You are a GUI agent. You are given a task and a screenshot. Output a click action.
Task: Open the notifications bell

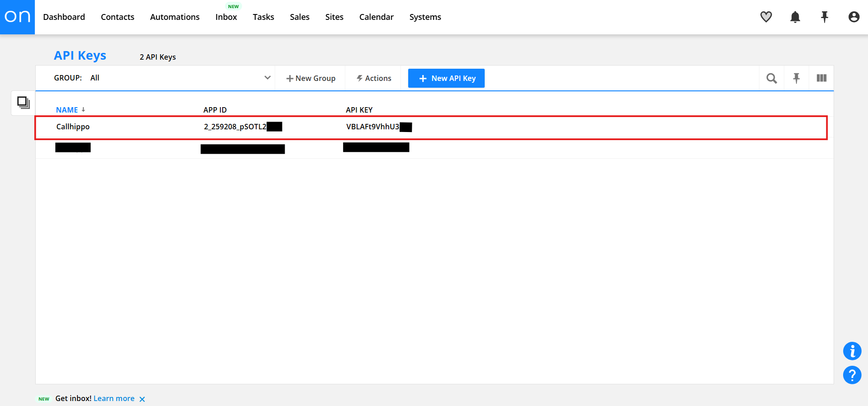(x=795, y=17)
